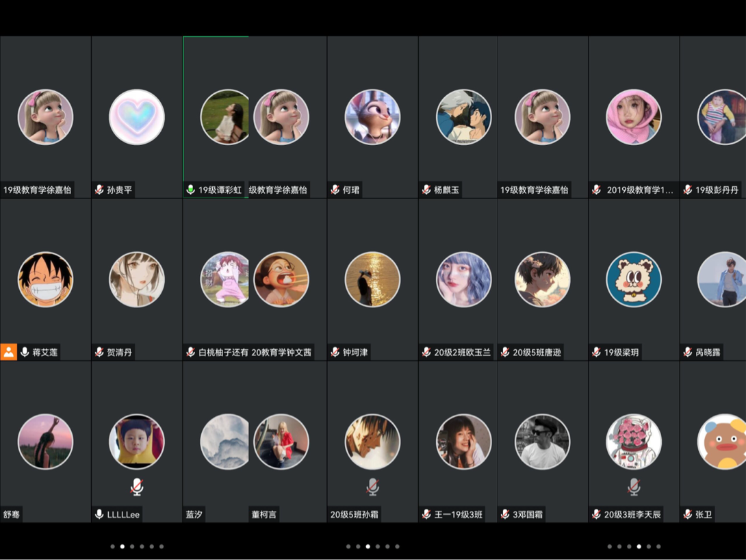Click the mic icon beside 张卫
Viewport: 746px width, 560px height.
pos(688,514)
